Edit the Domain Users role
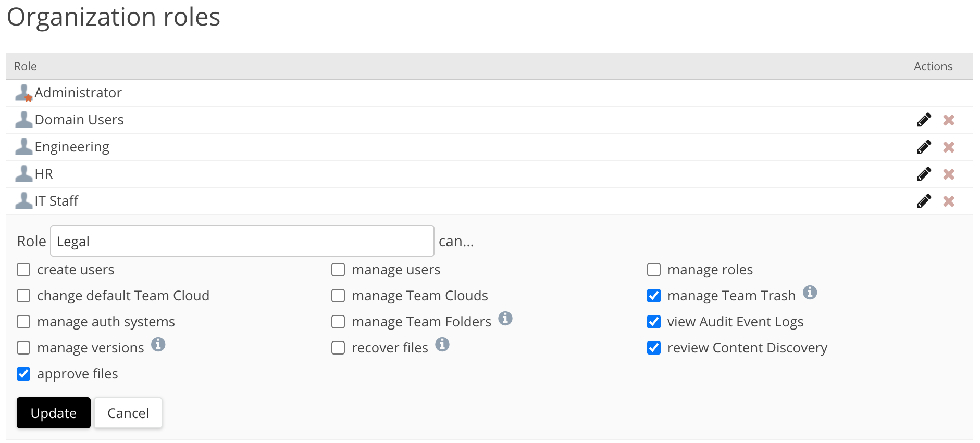980x443 pixels. [x=924, y=120]
